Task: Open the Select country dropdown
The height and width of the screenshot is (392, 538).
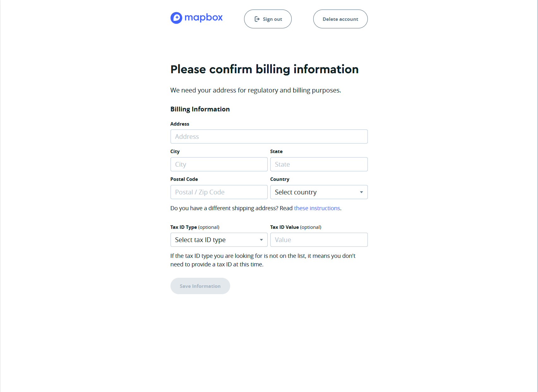Action: (314, 192)
